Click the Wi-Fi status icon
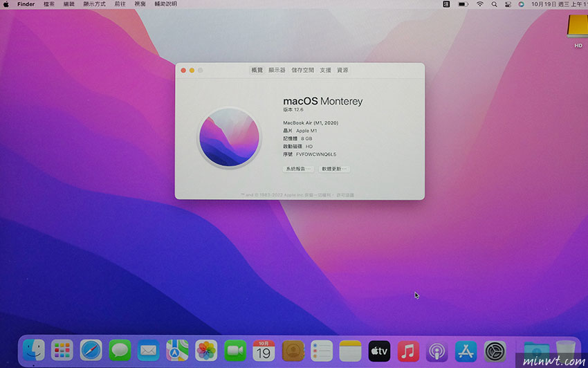The height and width of the screenshot is (368, 588). tap(480, 4)
